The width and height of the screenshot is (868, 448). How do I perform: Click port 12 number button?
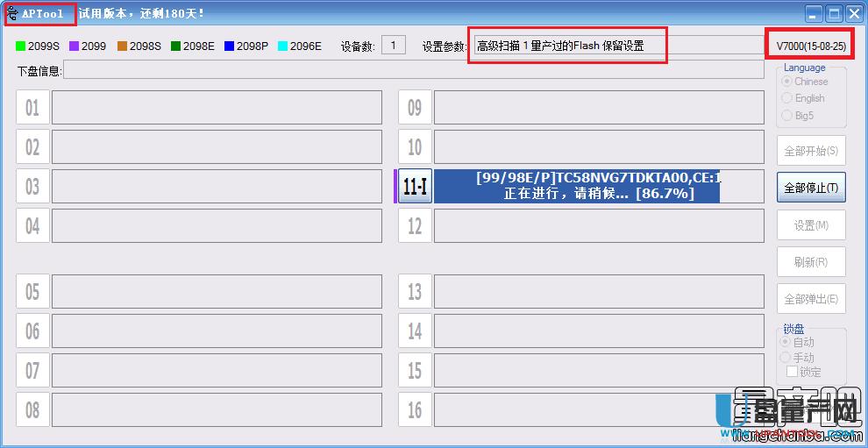pyautogui.click(x=416, y=225)
